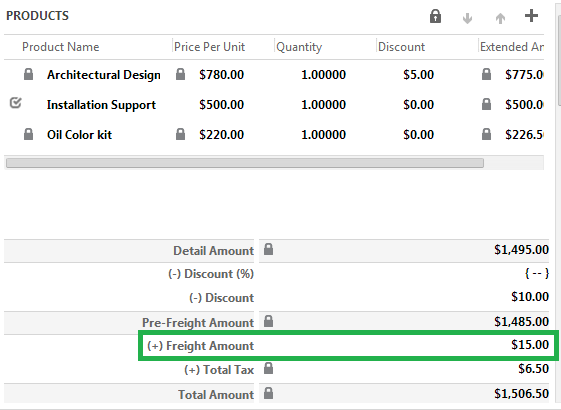Click the lock icon next to Detail Amount
The image size is (561, 410).
coord(268,249)
